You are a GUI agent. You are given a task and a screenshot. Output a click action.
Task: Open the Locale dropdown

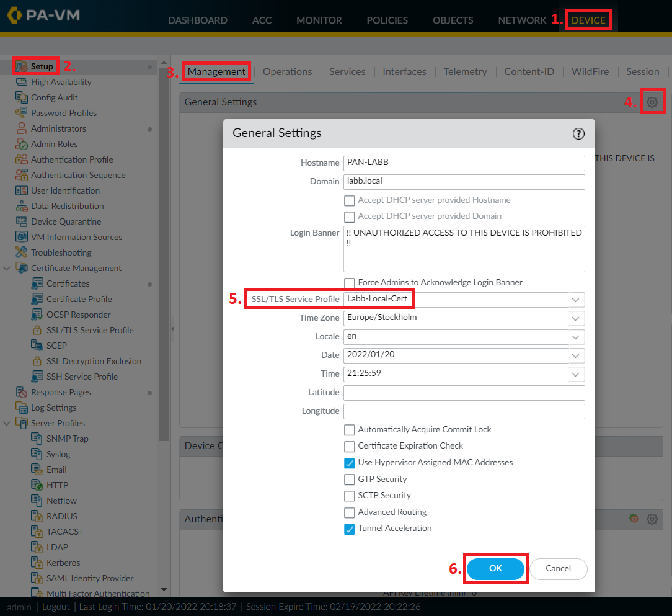point(577,337)
